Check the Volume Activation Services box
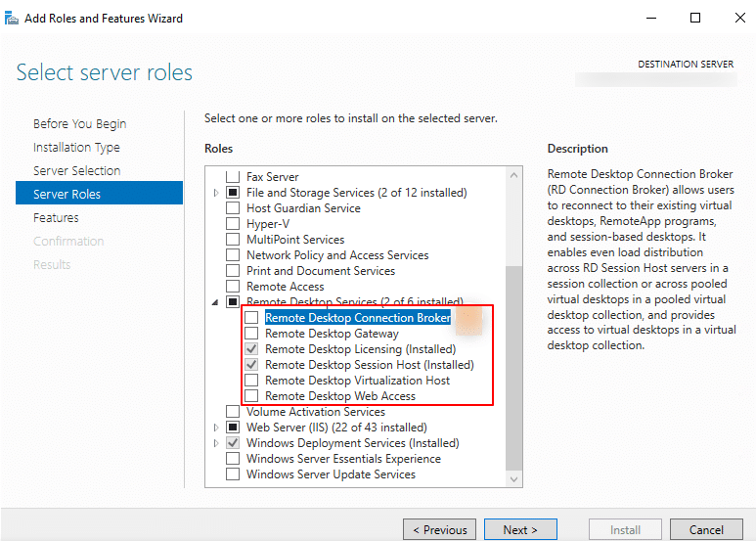This screenshot has height=541, width=756. pos(233,412)
